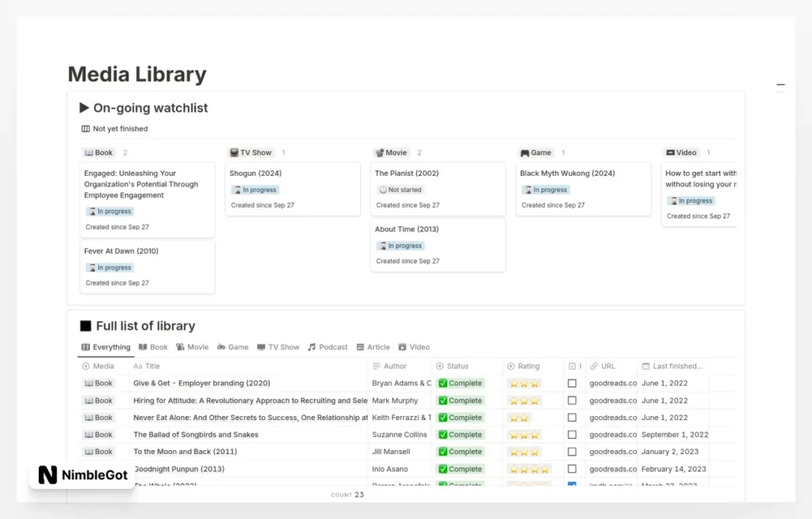Click the February 14, 2023 date cell
Image resolution: width=812 pixels, height=519 pixels.
[x=673, y=469]
